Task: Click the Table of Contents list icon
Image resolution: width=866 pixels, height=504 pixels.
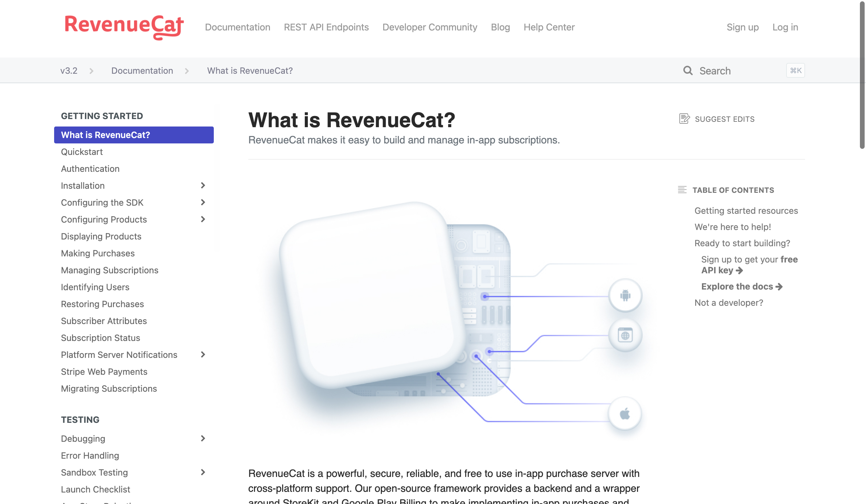Action: 682,190
